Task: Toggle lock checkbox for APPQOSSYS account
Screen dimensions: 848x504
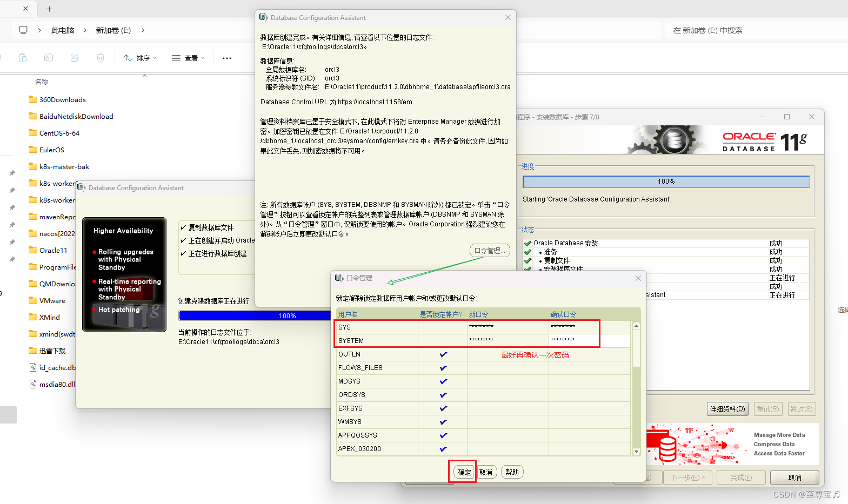Action: (443, 435)
